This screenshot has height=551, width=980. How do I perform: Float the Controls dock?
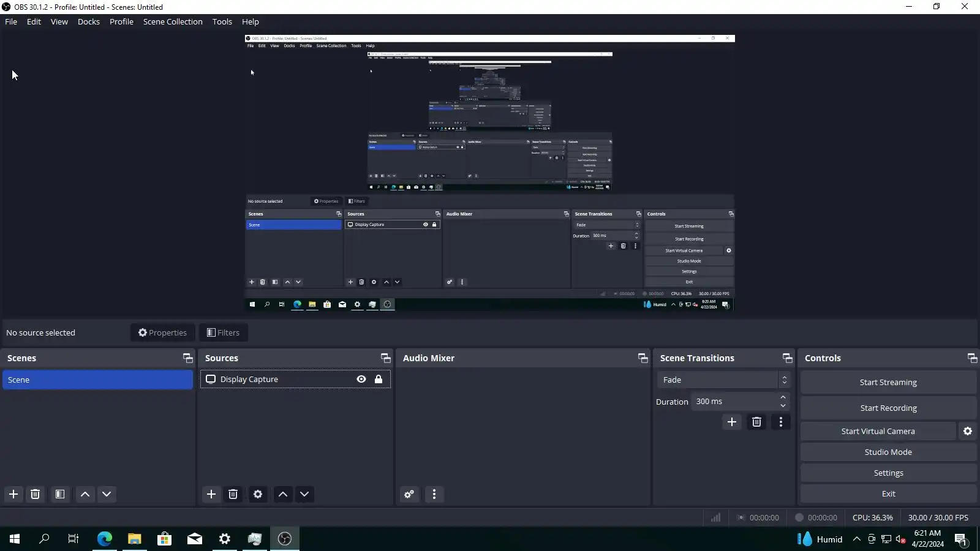pyautogui.click(x=972, y=358)
